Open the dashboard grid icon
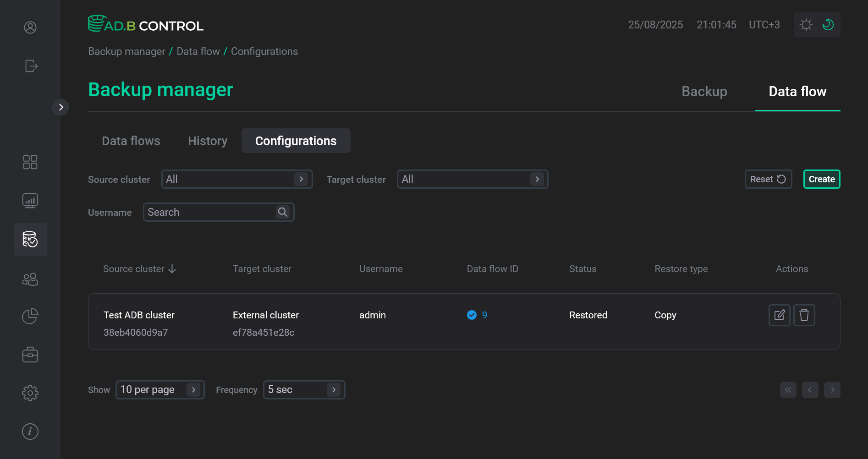The height and width of the screenshot is (459, 868). (30, 162)
